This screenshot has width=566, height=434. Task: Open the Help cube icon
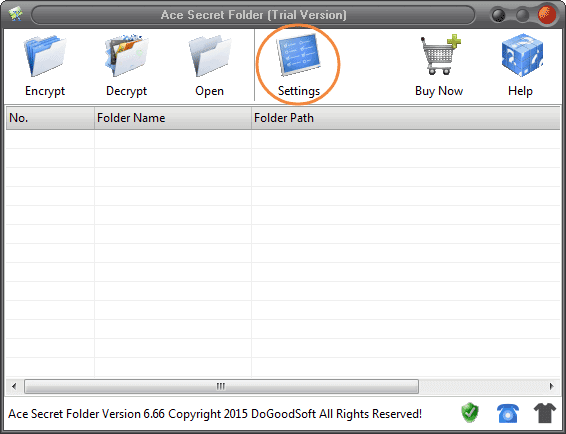522,55
